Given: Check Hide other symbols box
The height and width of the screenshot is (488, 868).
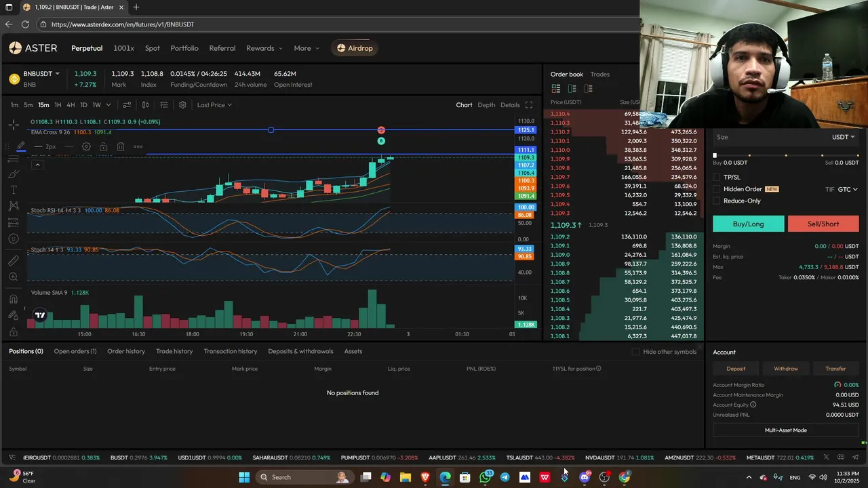Looking at the screenshot, I should point(635,352).
